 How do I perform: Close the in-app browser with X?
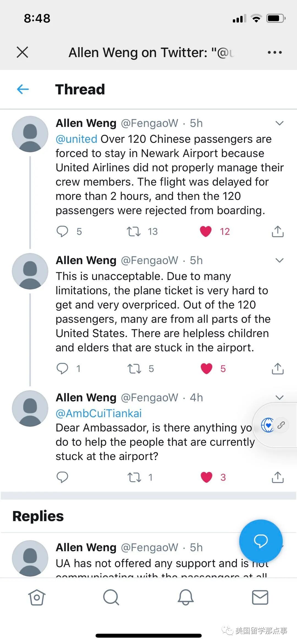click(22, 52)
